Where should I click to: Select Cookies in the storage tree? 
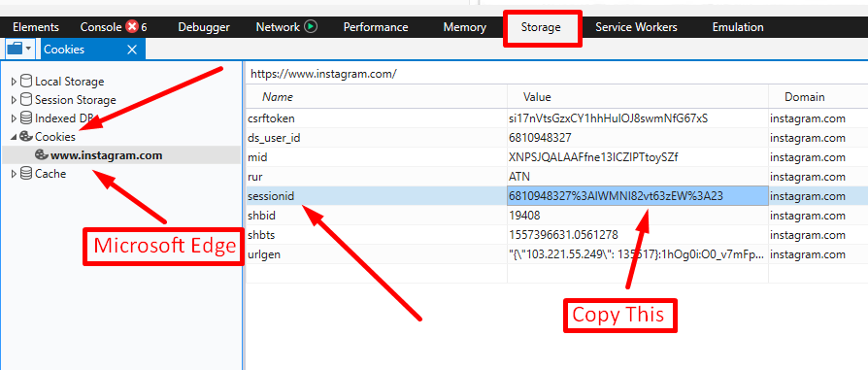55,136
